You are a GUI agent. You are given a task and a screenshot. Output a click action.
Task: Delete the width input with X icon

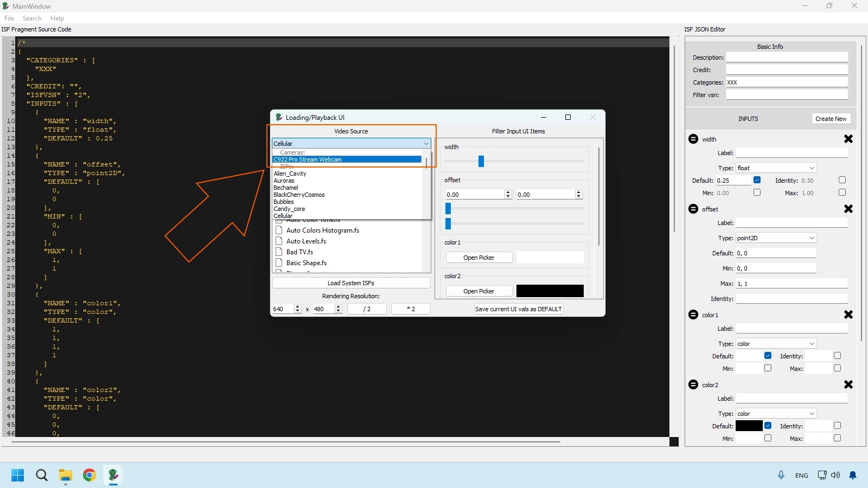coord(848,139)
